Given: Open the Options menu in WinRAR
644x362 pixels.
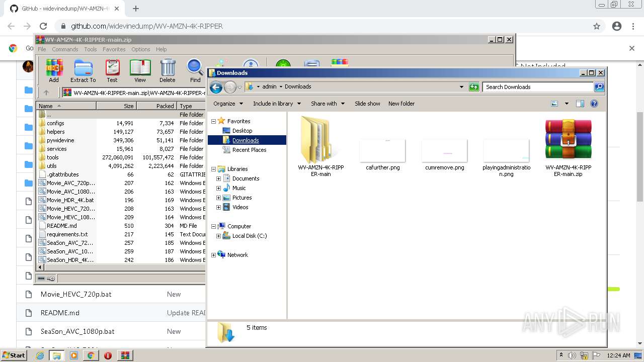Looking at the screenshot, I should [141, 49].
